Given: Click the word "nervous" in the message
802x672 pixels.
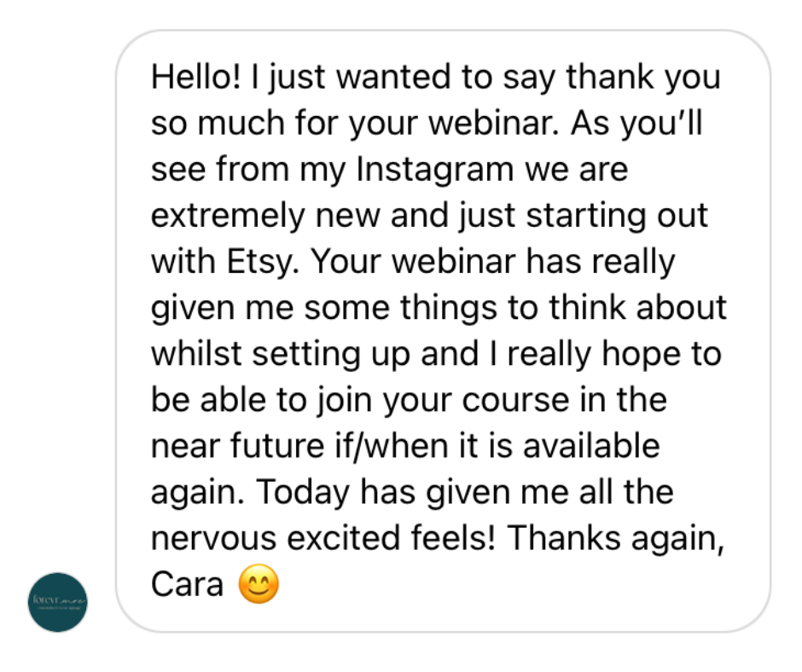Looking at the screenshot, I should 214,538.
